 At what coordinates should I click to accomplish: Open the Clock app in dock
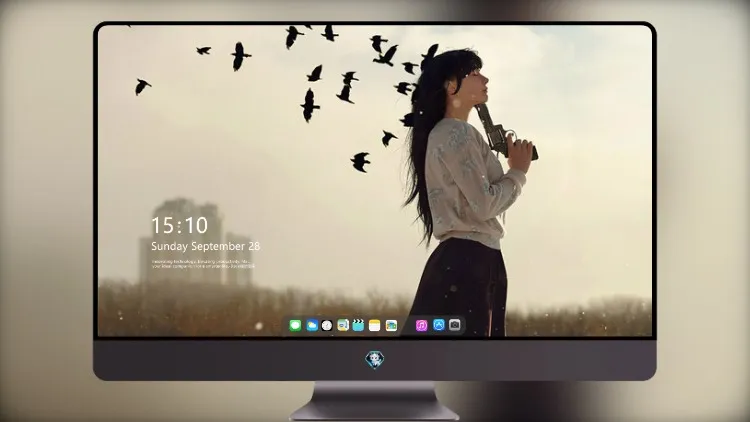327,326
